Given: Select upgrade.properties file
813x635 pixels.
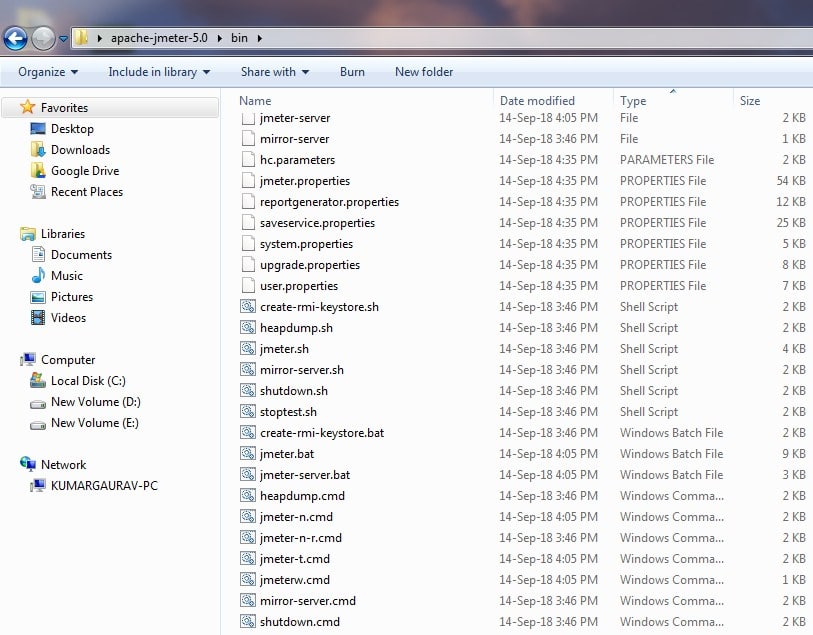Looking at the screenshot, I should tap(310, 265).
